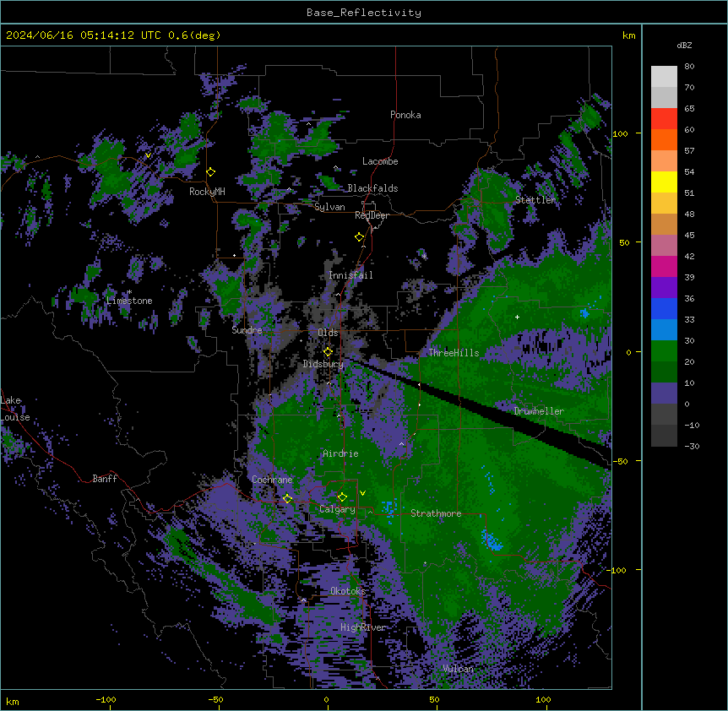Choose the magenta 39-42 dBZ legend swatch

click(664, 266)
